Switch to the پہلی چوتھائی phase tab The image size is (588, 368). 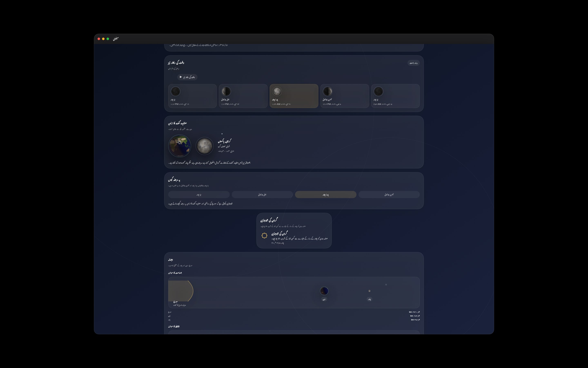[x=262, y=195]
